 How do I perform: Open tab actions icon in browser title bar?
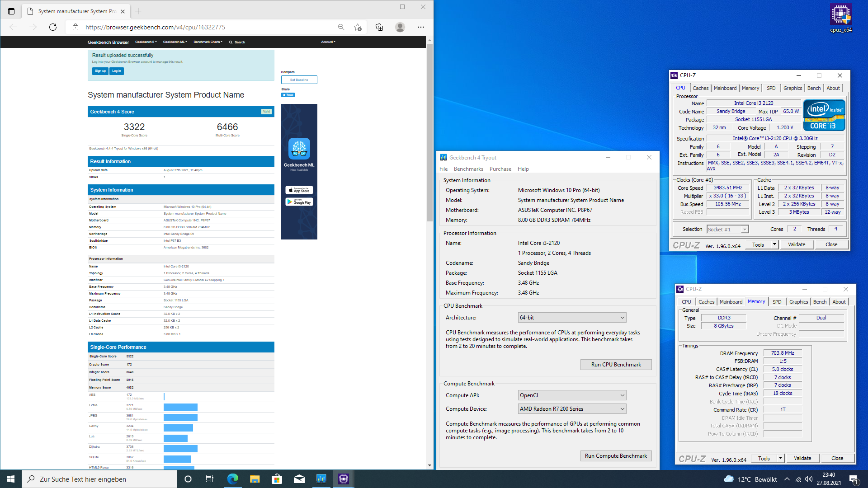pyautogui.click(x=11, y=11)
